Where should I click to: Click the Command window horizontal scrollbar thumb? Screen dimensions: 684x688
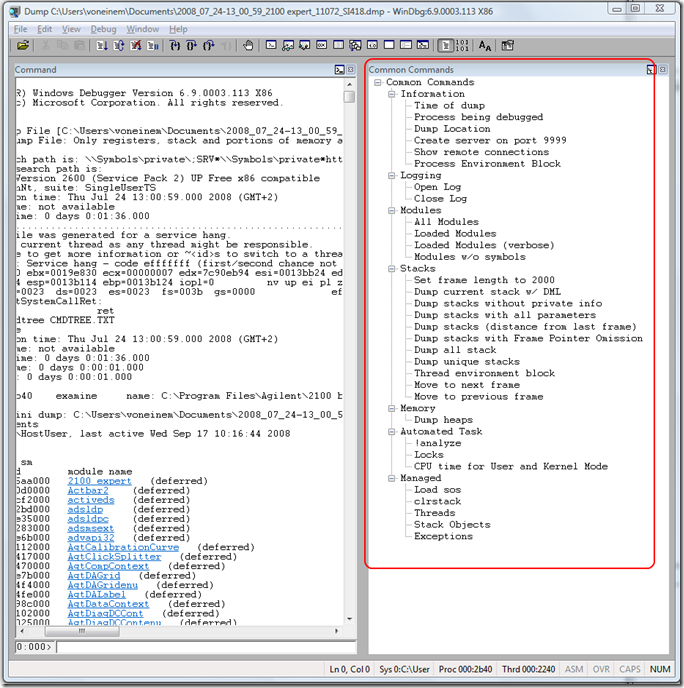click(82, 631)
